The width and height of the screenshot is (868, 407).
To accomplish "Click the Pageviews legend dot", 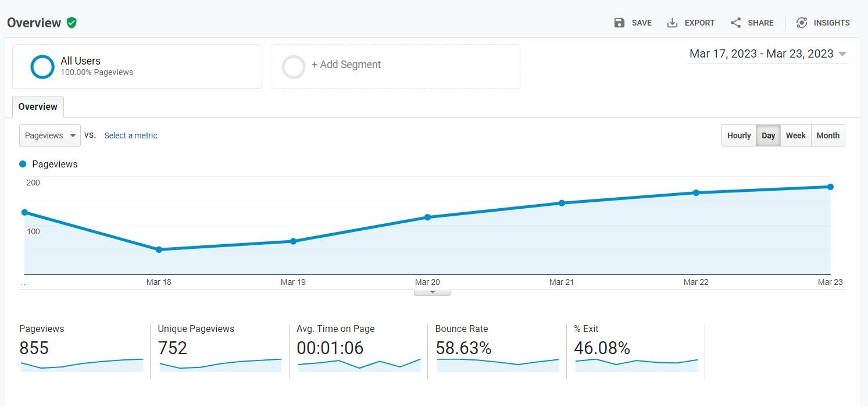I will [23, 164].
